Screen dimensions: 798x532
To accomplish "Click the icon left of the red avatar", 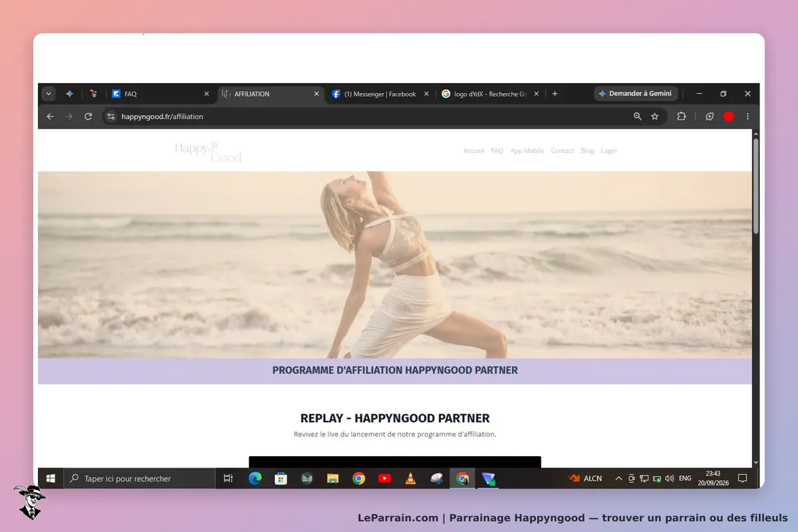I will tap(710, 116).
